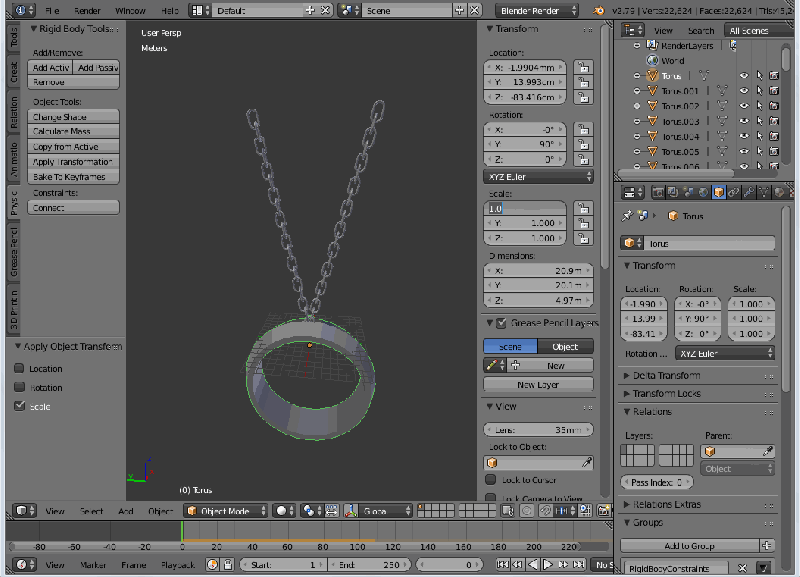The width and height of the screenshot is (800, 577).
Task: Open the Render properties tab icon
Action: point(657,192)
